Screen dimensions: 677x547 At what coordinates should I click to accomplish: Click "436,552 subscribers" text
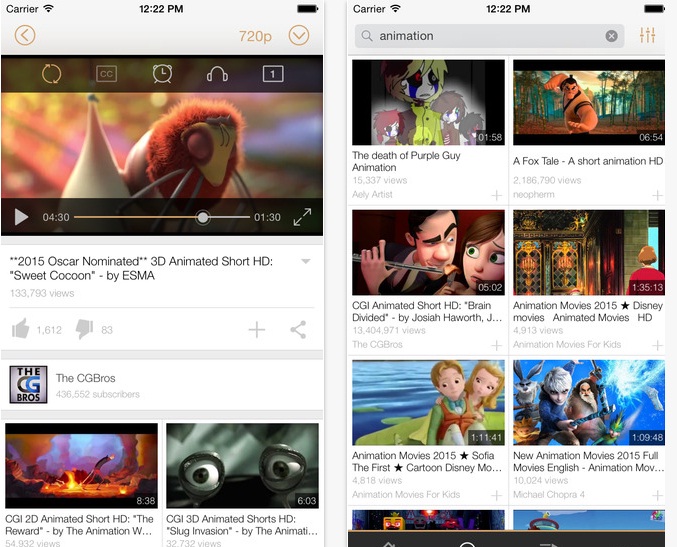click(x=98, y=394)
